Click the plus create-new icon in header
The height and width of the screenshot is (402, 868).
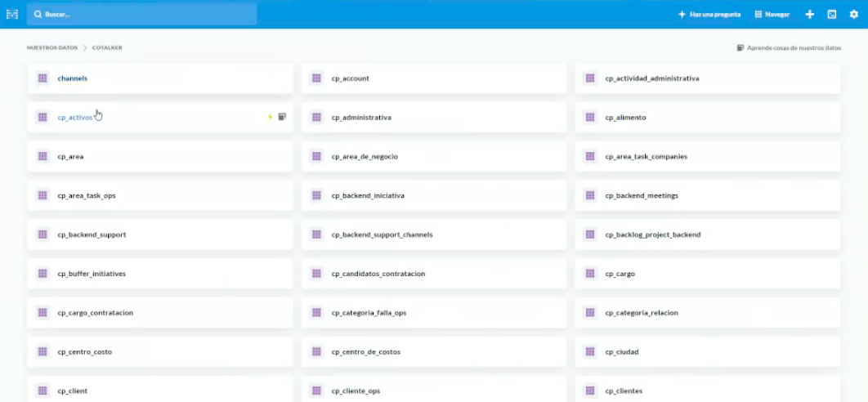(810, 15)
